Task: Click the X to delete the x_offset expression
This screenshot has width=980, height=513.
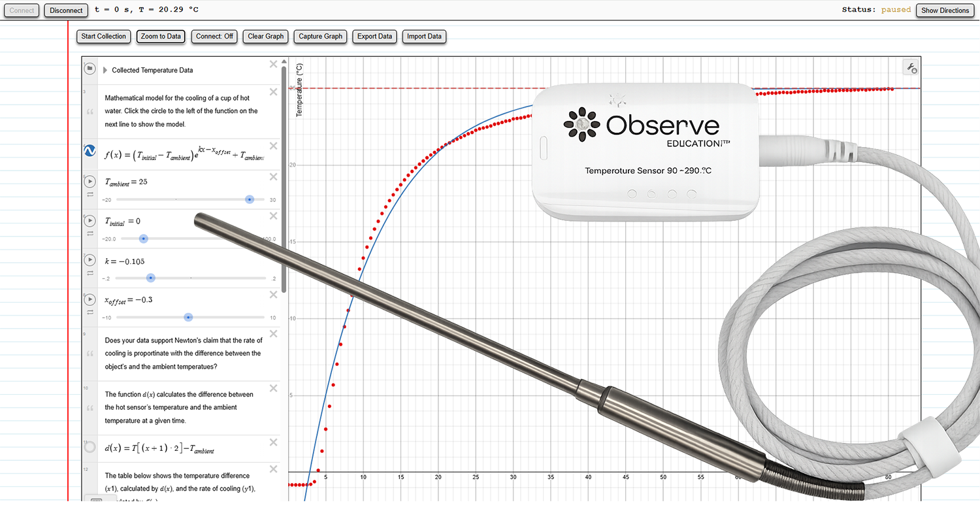Action: click(x=273, y=294)
